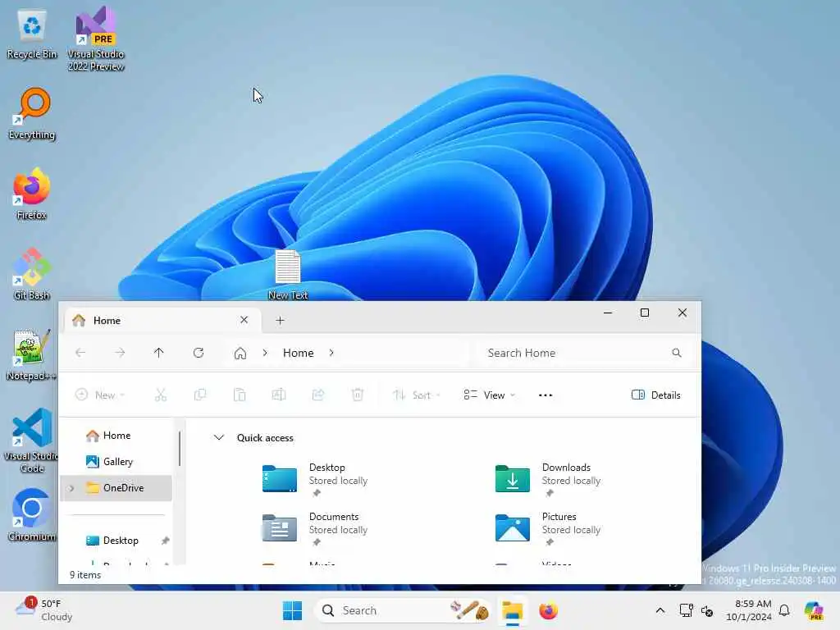Open the weather widget showing 50°F Cloudy

(44, 610)
